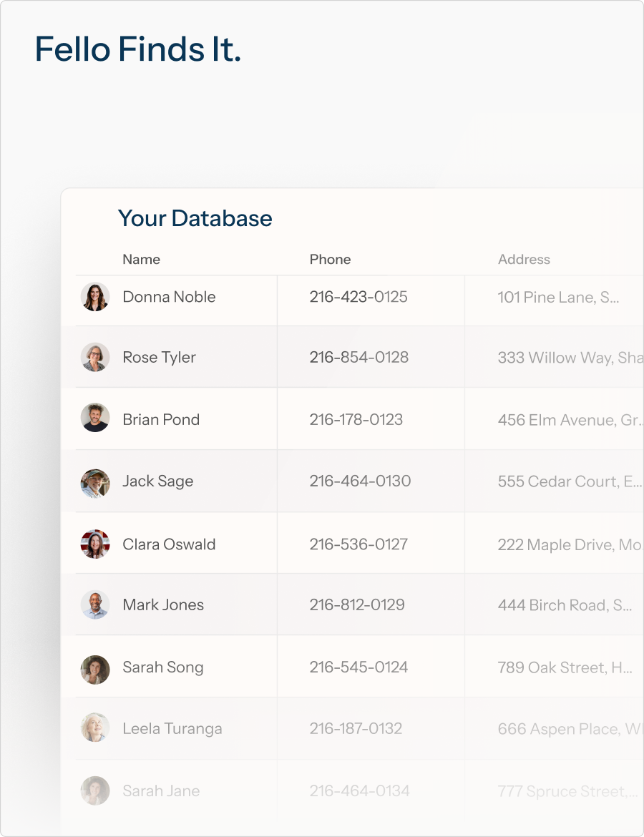
Task: Click phone number 216-854-0128
Action: click(358, 357)
